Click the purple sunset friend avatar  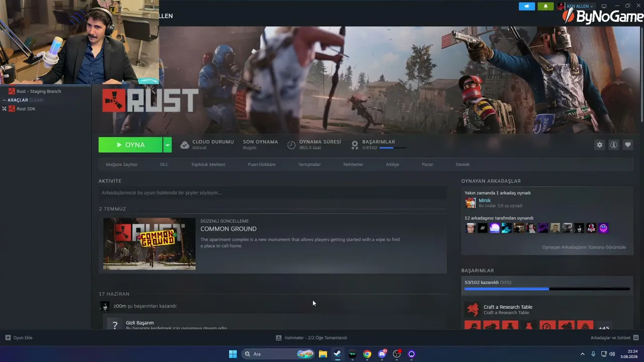click(x=495, y=228)
